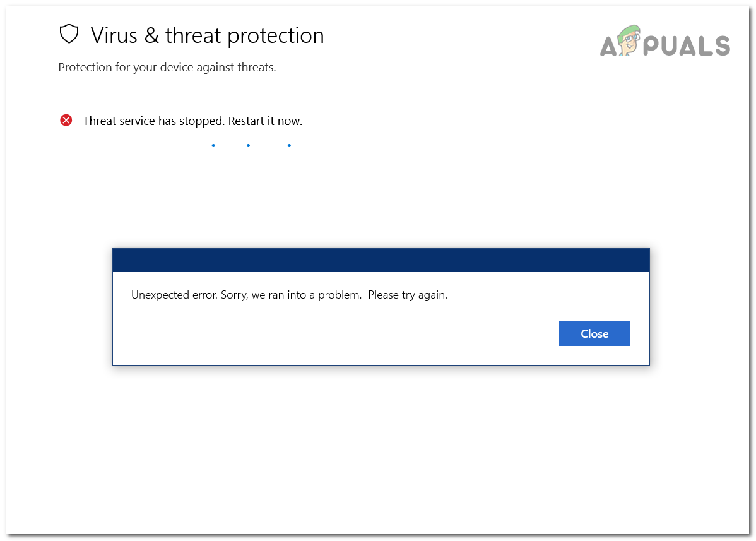Click the last blue loading dot
Viewport: 756px width, 541px height.
(x=289, y=146)
